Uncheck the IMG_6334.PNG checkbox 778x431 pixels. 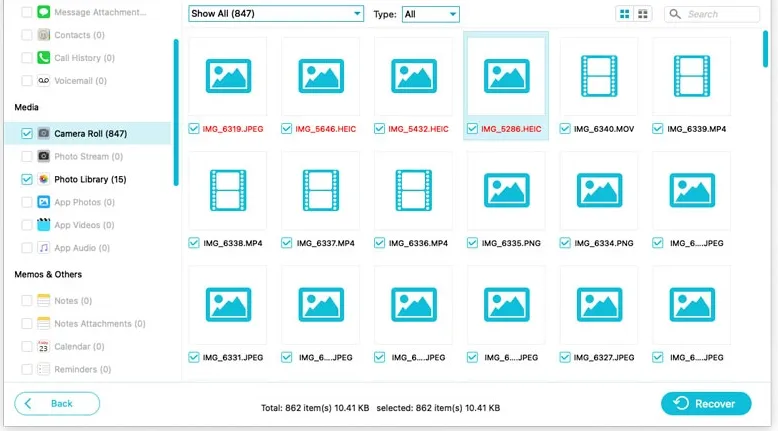tap(565, 243)
